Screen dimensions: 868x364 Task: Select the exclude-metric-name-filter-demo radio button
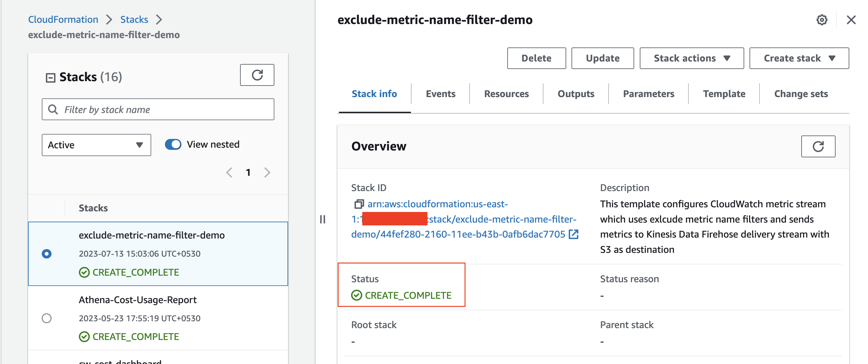(47, 254)
